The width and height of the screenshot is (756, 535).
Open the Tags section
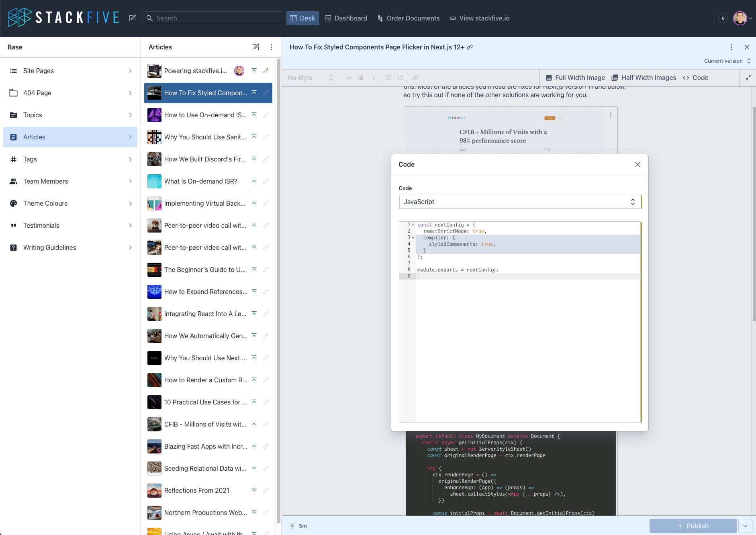pos(70,159)
